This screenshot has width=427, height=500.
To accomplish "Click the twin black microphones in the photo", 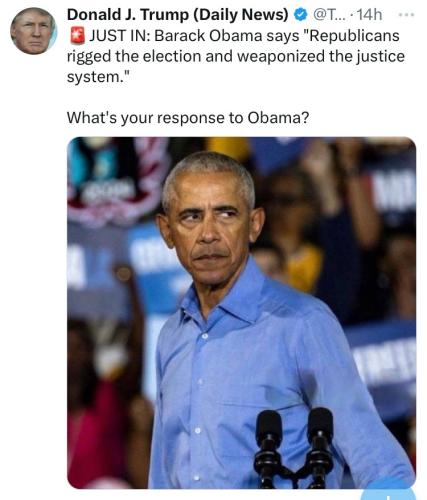I will pyautogui.click(x=294, y=447).
